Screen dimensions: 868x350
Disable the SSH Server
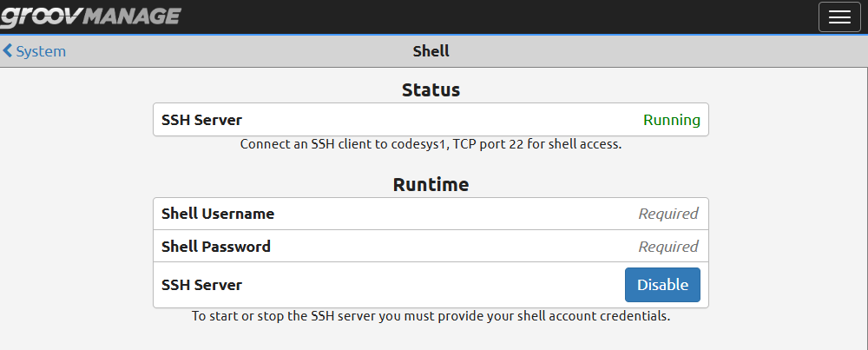(662, 285)
